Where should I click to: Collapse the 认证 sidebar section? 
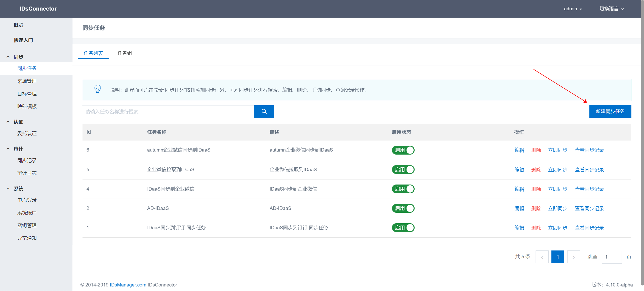pyautogui.click(x=8, y=122)
